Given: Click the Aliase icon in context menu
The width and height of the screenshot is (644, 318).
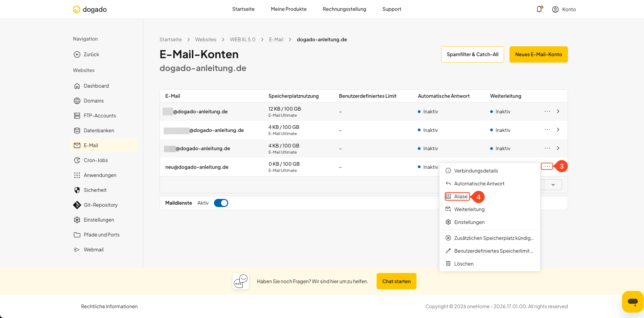Looking at the screenshot, I should [x=448, y=196].
